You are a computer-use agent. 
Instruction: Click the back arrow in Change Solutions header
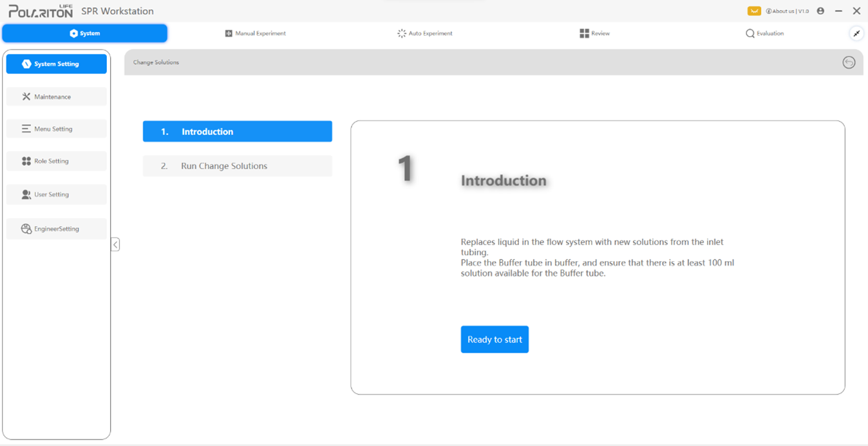849,62
